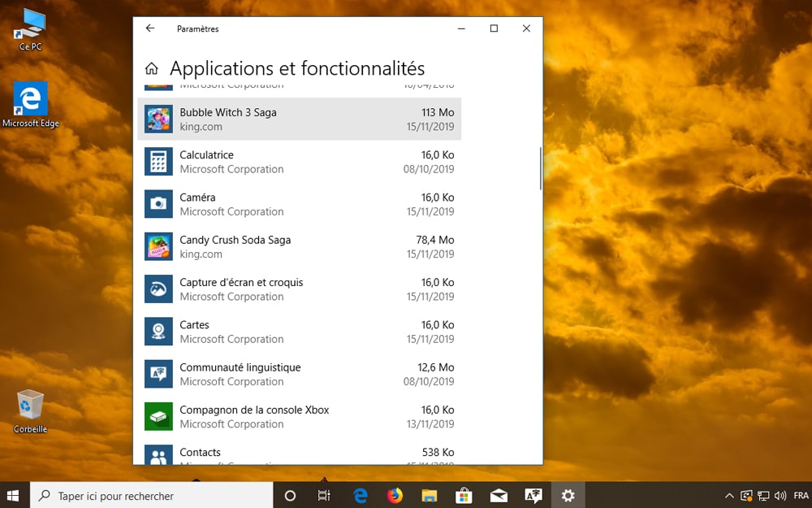Screen dimensions: 812x508
Task: Click 'king.com' publisher under Candy Crush Soda Saga
Action: 201,254
